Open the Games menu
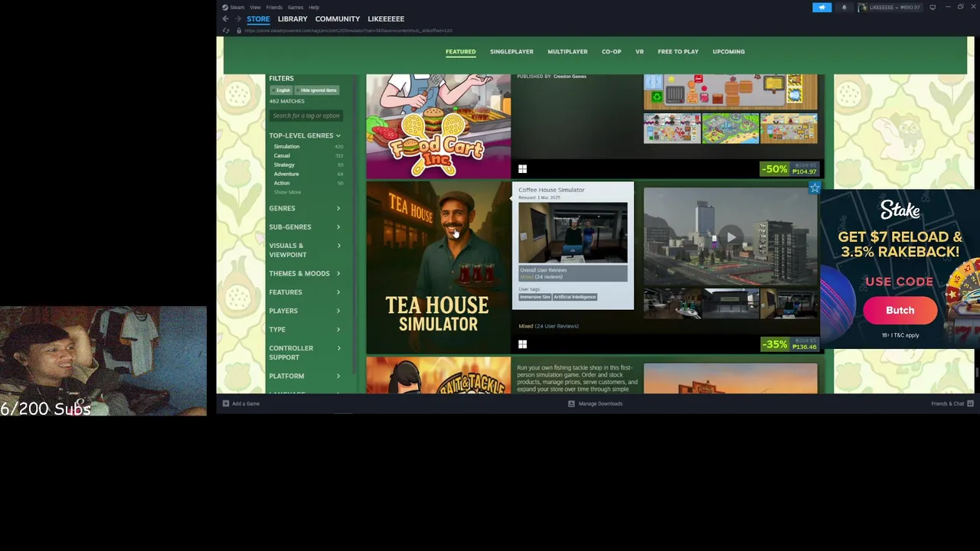The width and height of the screenshot is (980, 551). [296, 7]
